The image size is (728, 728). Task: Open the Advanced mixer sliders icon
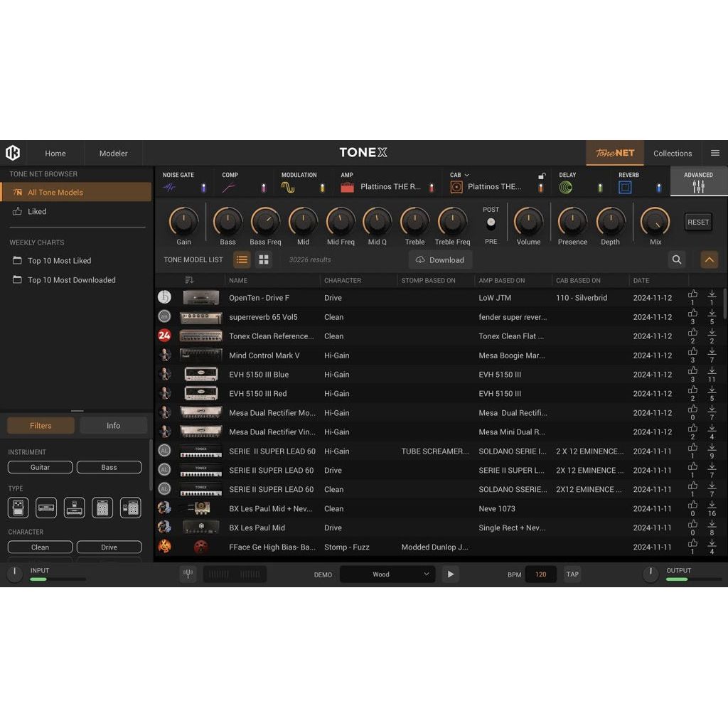coord(698,187)
